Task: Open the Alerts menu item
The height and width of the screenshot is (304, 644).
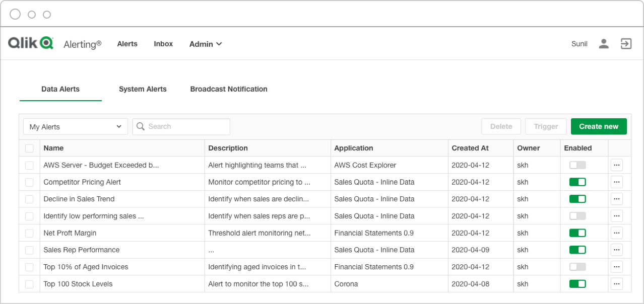Action: pos(127,44)
